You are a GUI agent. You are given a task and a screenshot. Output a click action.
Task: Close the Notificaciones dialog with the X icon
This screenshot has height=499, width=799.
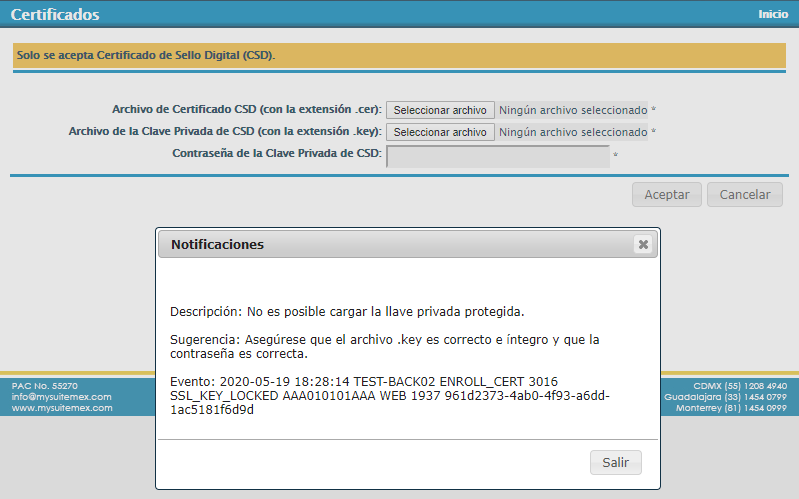tap(643, 244)
